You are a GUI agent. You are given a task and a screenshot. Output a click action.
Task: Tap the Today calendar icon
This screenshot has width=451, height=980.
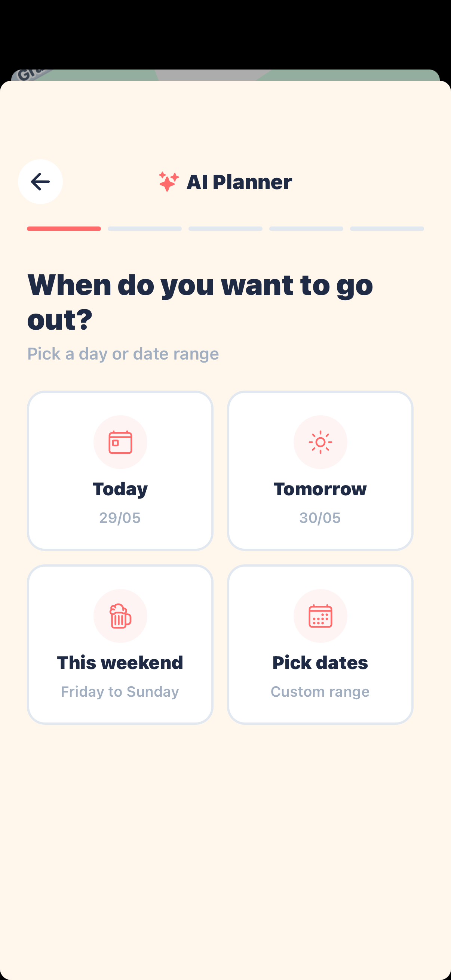pos(120,442)
